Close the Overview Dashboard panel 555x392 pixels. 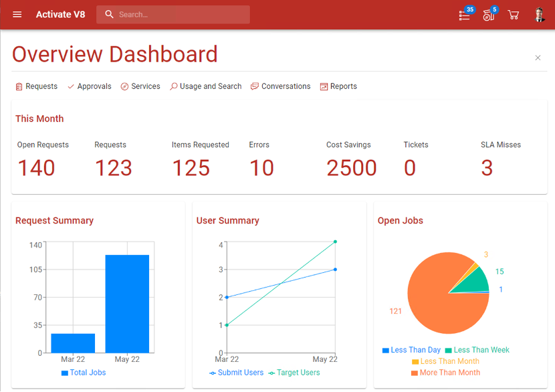pyautogui.click(x=538, y=58)
